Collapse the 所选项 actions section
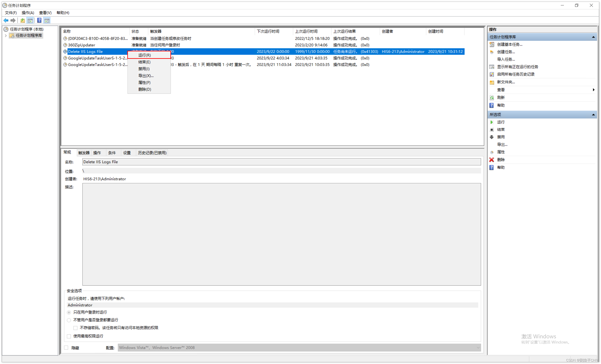Screen dimensions: 601x364 (x=593, y=115)
